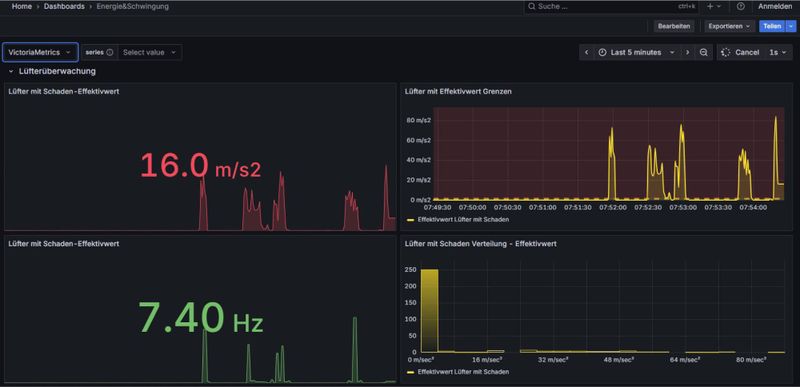800x387 pixels.
Task: Click the Bearbeiten button
Action: (x=674, y=26)
